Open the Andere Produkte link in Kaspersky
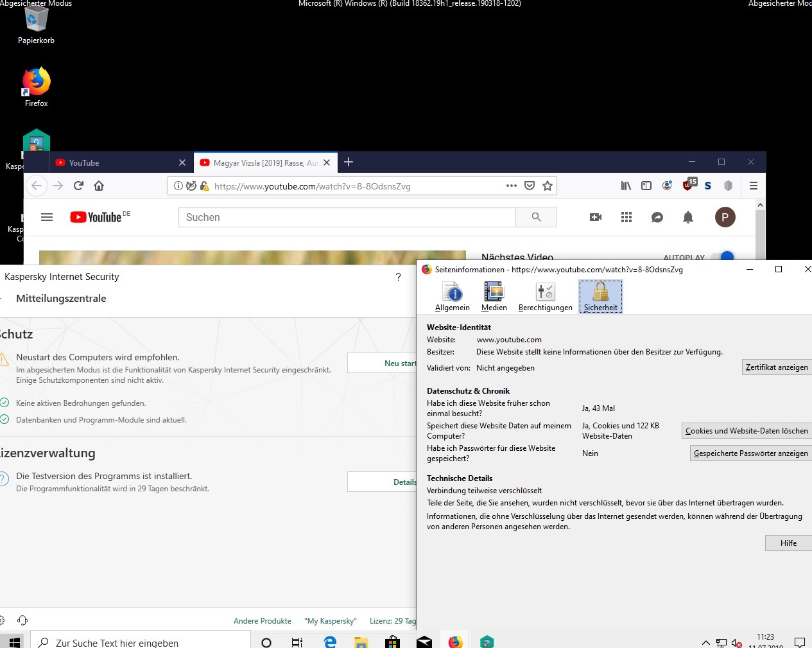Image resolution: width=812 pixels, height=648 pixels. click(x=263, y=621)
